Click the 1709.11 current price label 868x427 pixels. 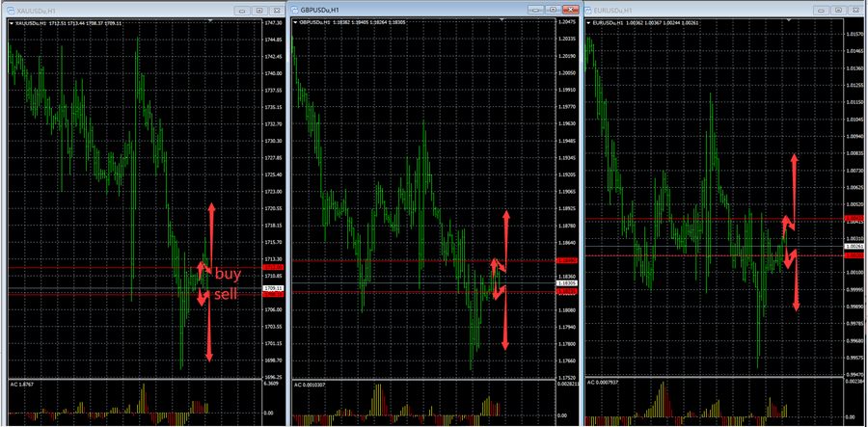273,288
